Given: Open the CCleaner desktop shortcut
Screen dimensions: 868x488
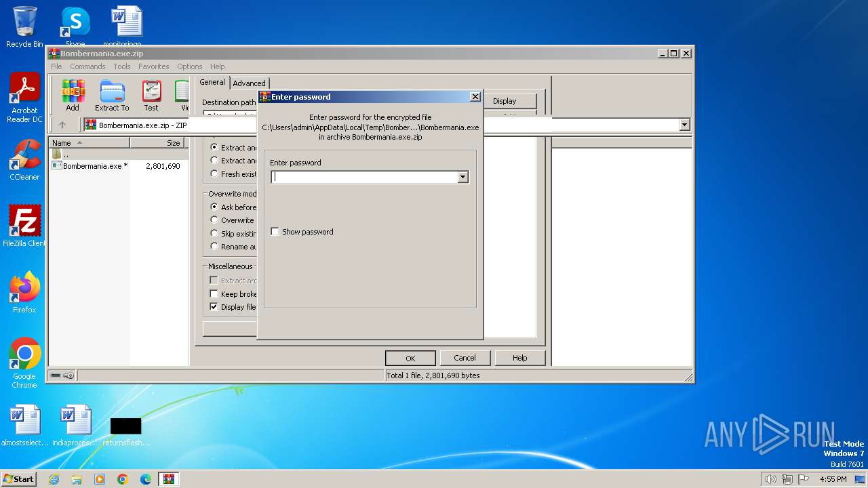Looking at the screenshot, I should coord(24,160).
